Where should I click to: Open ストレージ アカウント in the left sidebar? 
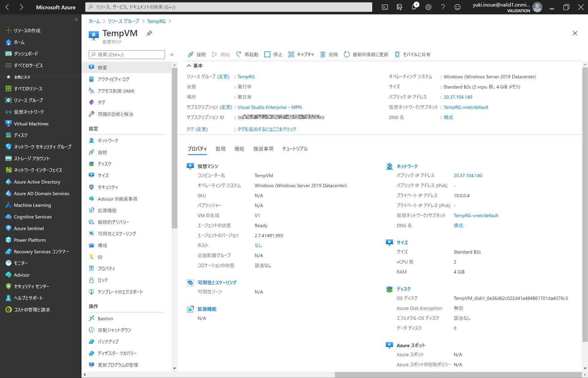tap(28, 159)
